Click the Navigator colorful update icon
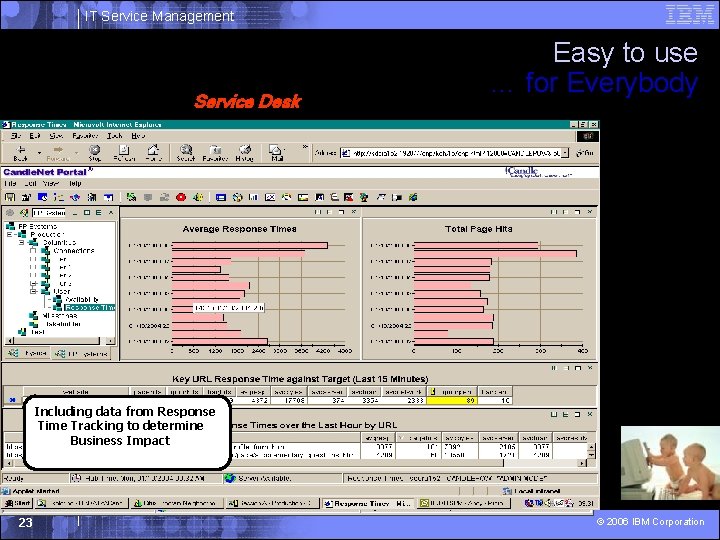This screenshot has width=720, height=540. click(23, 213)
